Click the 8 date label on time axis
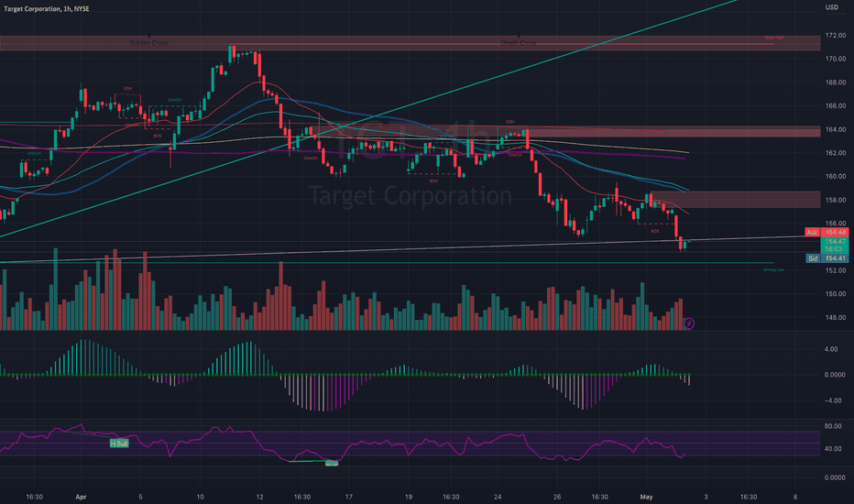854x504 pixels. [795, 497]
